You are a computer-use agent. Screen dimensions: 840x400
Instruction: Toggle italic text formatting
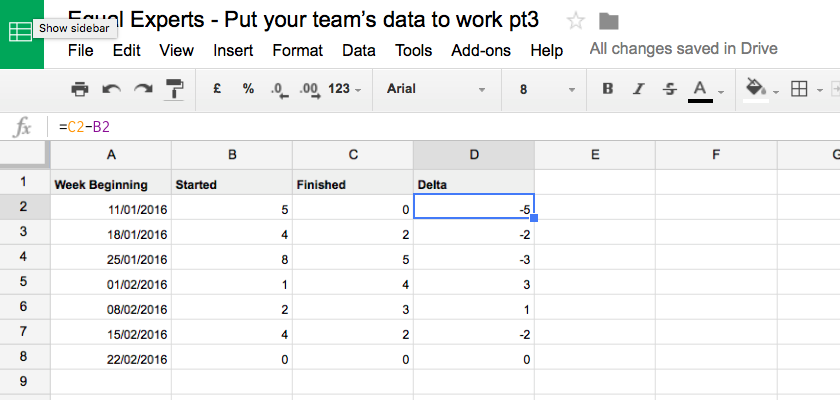[x=638, y=89]
